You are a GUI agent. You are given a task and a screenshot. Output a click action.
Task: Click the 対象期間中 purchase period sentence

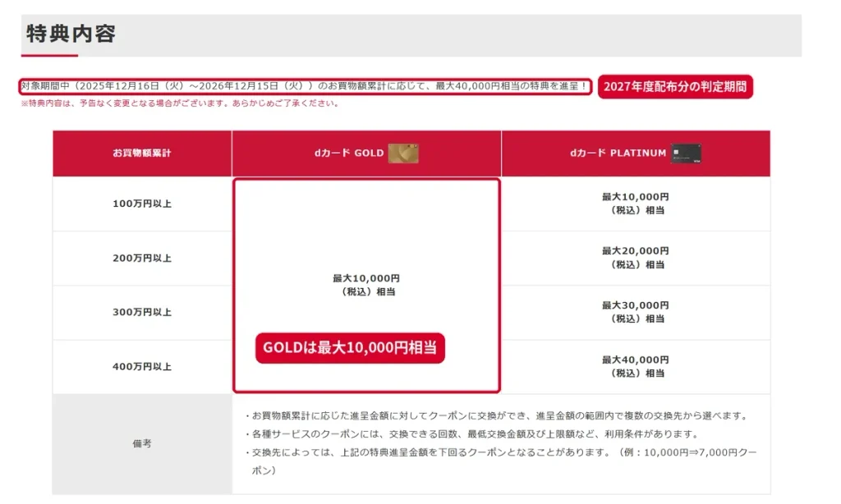(x=305, y=86)
